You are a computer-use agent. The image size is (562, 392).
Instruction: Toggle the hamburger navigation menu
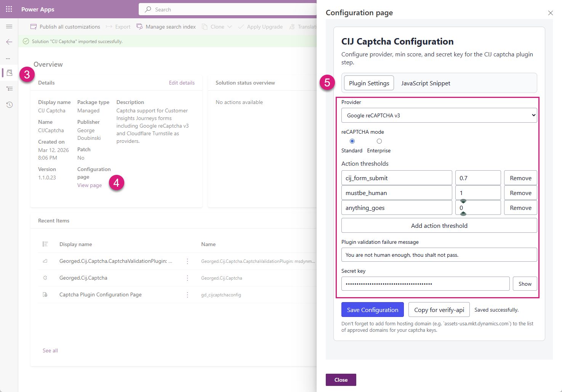coord(9,27)
